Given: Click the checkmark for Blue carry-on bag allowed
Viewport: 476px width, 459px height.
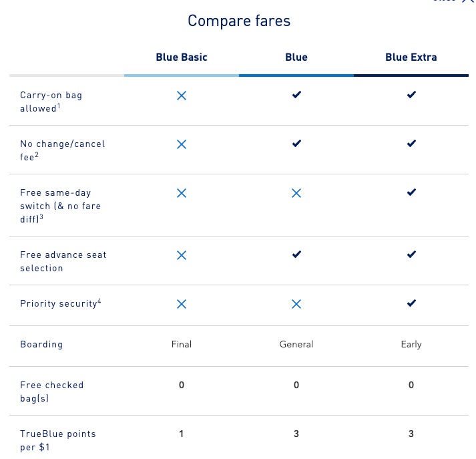Looking at the screenshot, I should 296,94.
